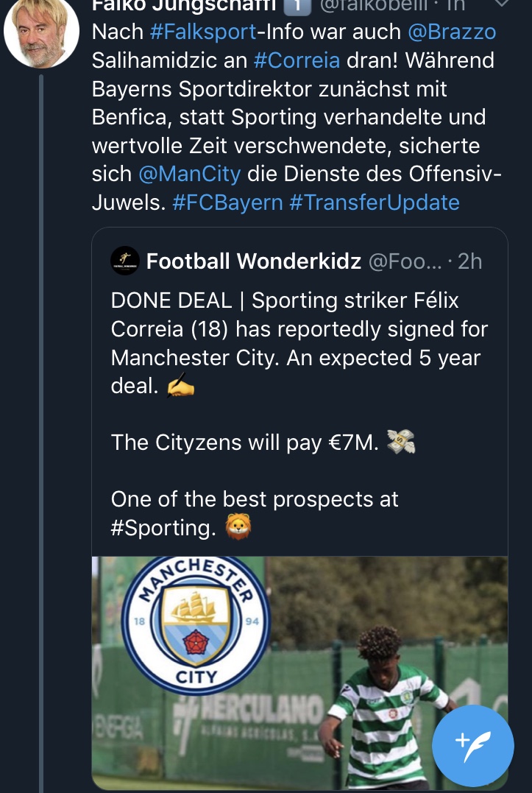Click the Football Wonderkidz account name
This screenshot has width=532, height=793.
(x=253, y=261)
